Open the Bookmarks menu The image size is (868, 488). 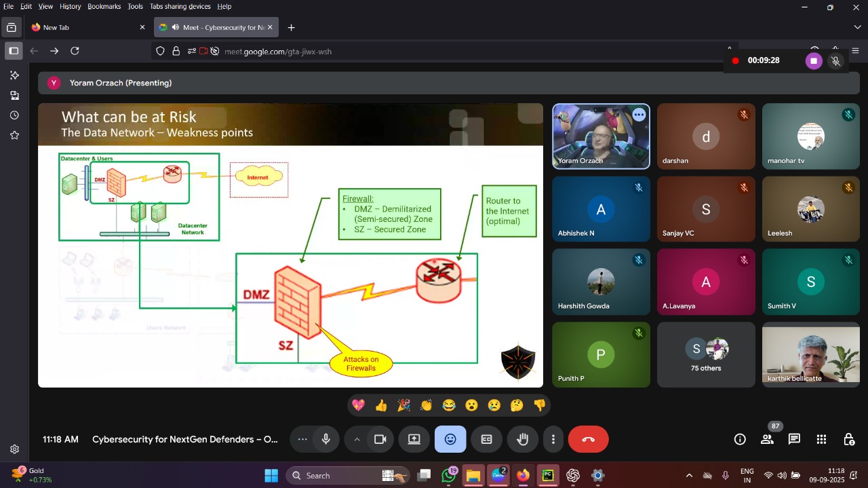(x=104, y=6)
